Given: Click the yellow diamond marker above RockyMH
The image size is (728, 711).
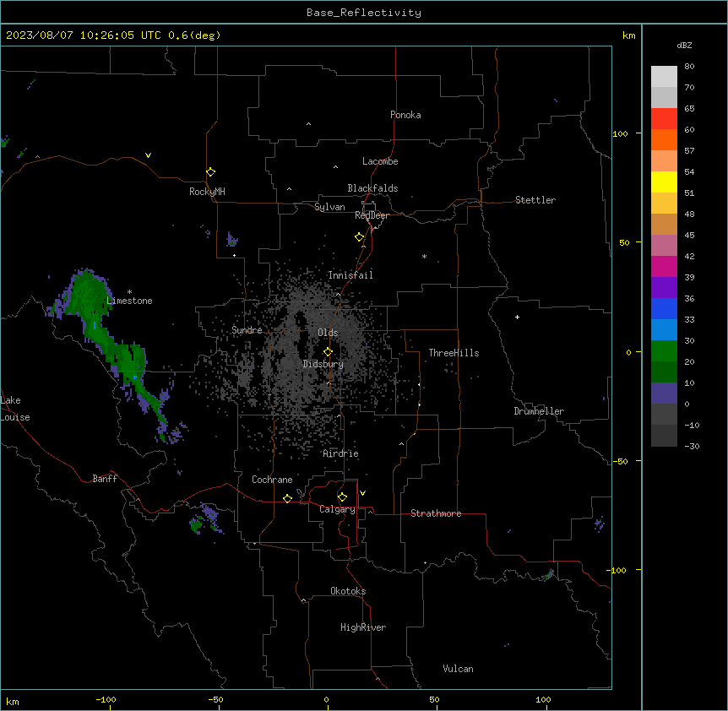Looking at the screenshot, I should point(211,172).
